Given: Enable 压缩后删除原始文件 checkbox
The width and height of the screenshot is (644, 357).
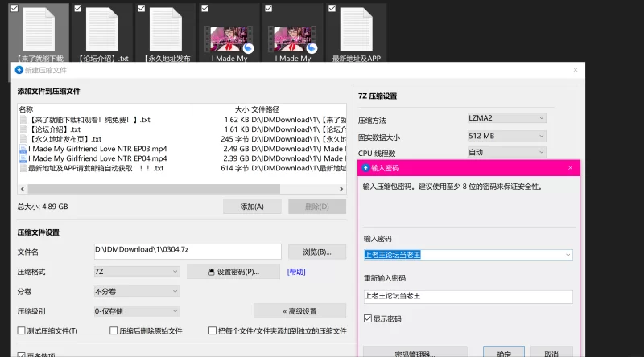Looking at the screenshot, I should tap(114, 330).
